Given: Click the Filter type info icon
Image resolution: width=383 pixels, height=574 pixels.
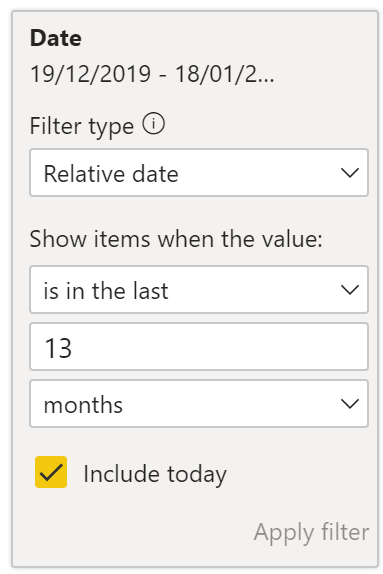Looking at the screenshot, I should click(x=153, y=123).
